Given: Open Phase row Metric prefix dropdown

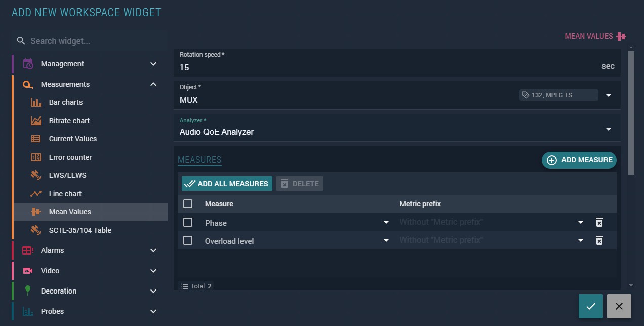Looking at the screenshot, I should tap(581, 222).
